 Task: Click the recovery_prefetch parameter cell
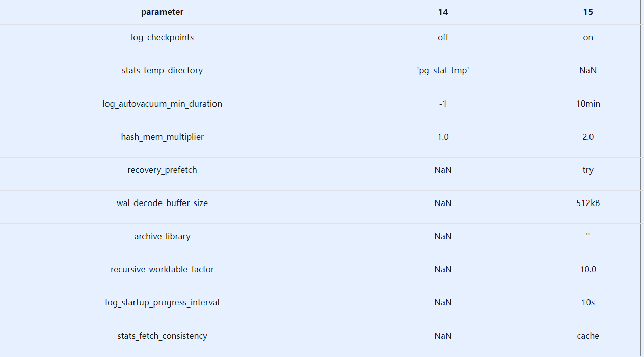coord(162,170)
